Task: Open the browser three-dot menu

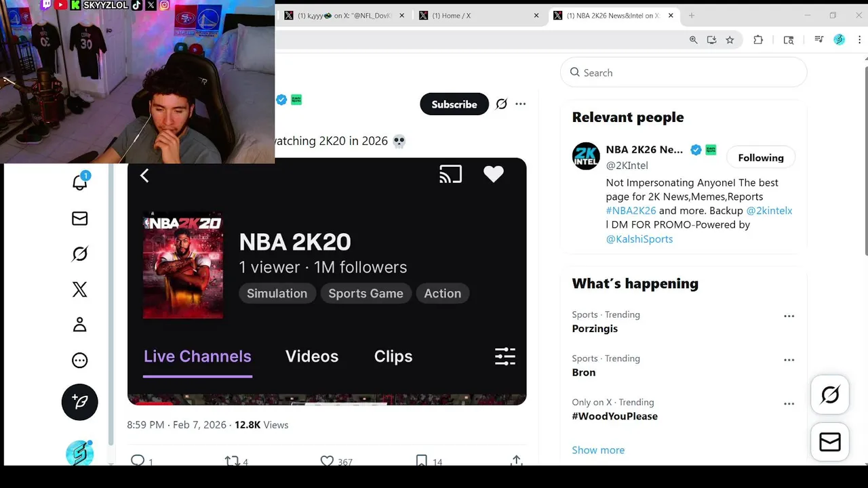Action: coord(859,40)
